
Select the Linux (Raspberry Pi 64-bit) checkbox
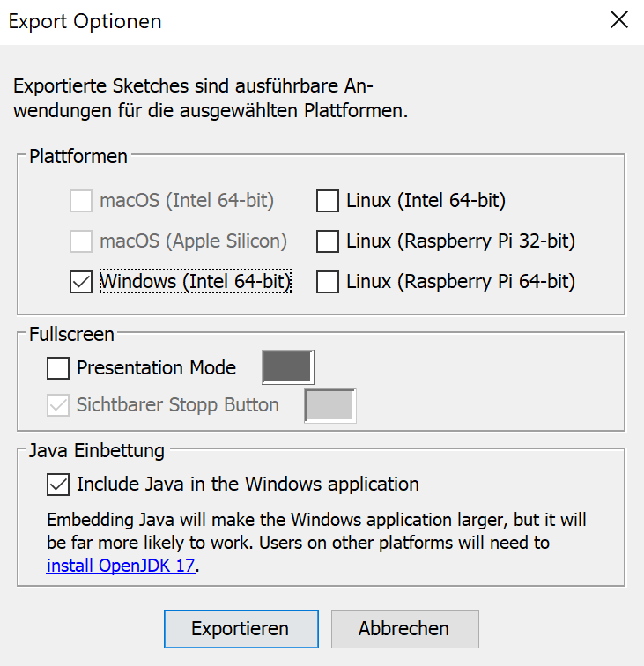tap(328, 282)
